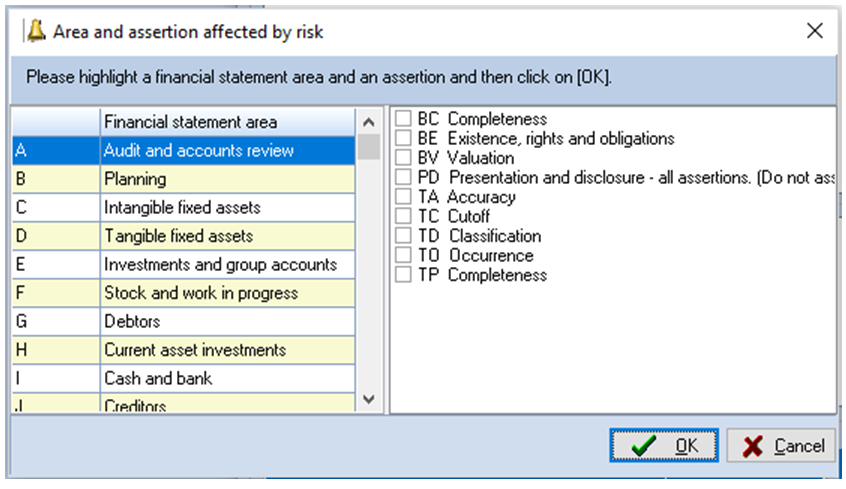
Task: Choose Investments and group accounts row
Action: (183, 264)
